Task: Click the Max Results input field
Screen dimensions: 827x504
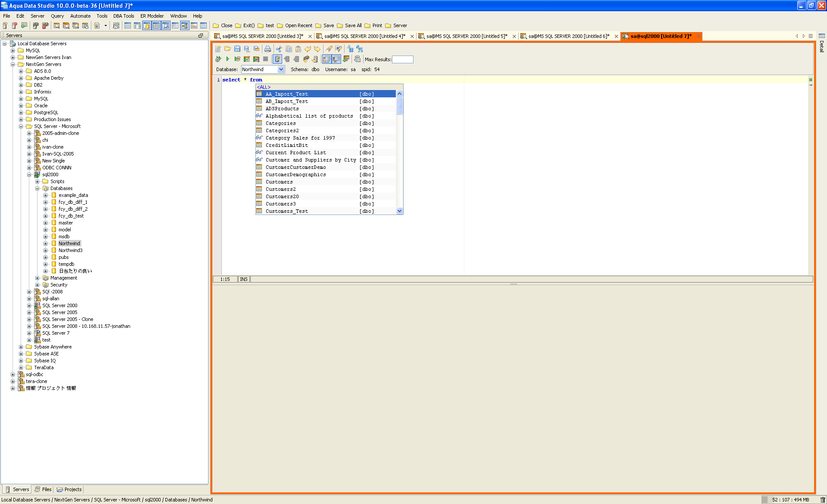Action: [402, 59]
